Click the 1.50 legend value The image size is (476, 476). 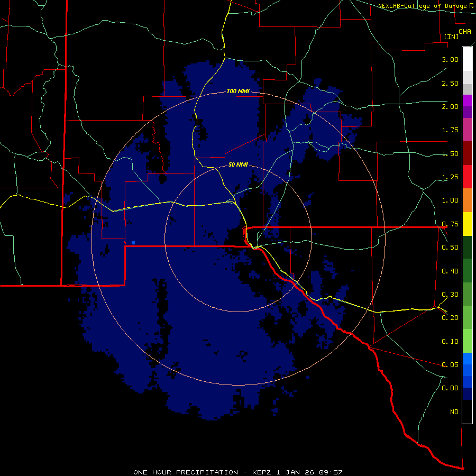[450, 153]
